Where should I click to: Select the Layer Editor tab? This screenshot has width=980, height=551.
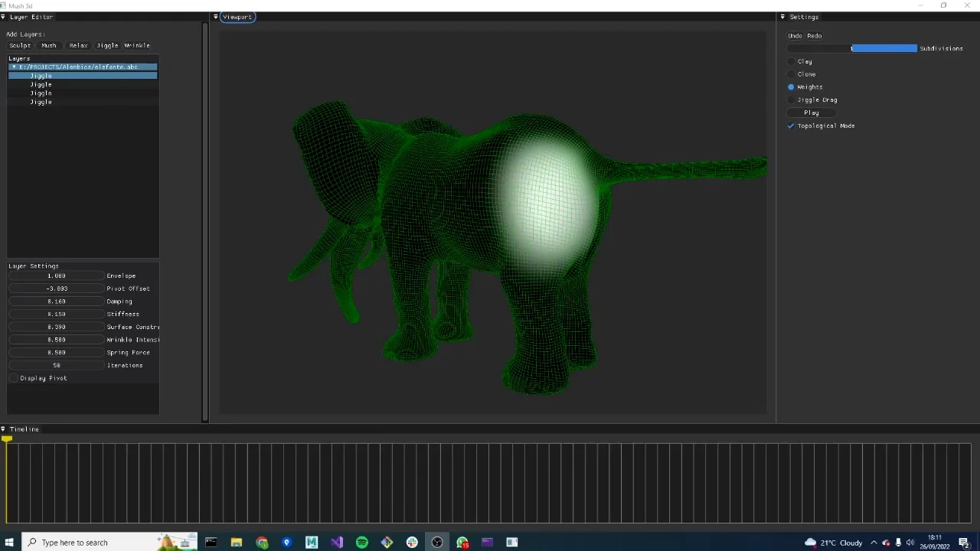31,17
